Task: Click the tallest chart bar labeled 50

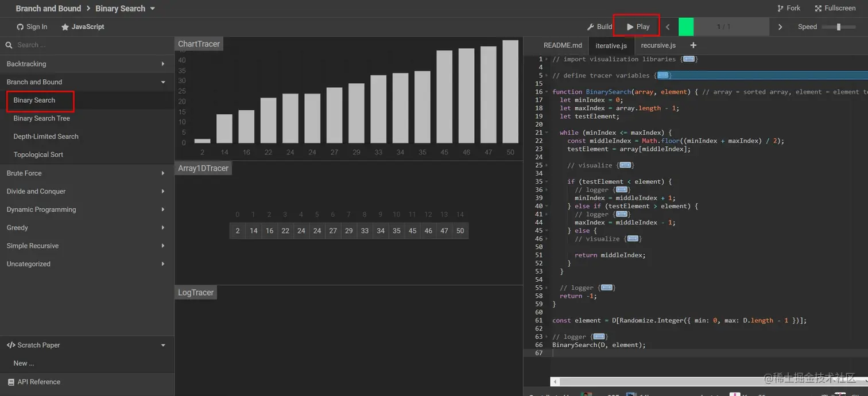Action: click(x=510, y=91)
